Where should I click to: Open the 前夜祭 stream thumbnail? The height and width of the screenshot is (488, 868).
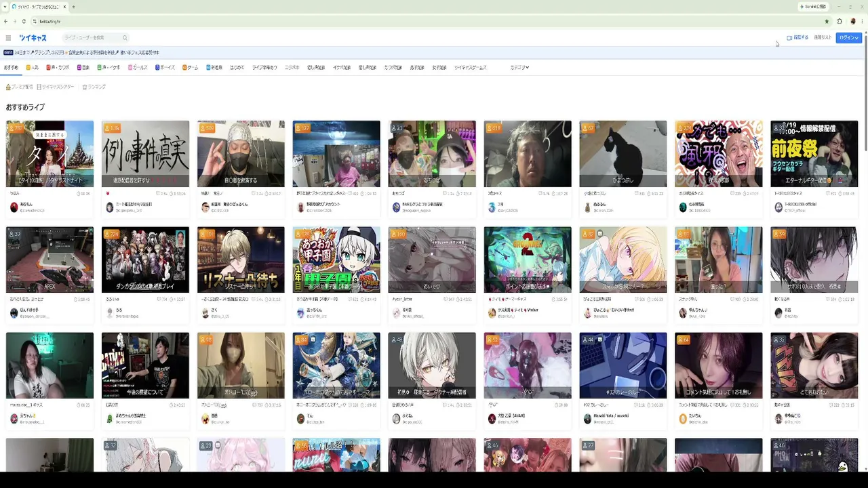click(814, 154)
